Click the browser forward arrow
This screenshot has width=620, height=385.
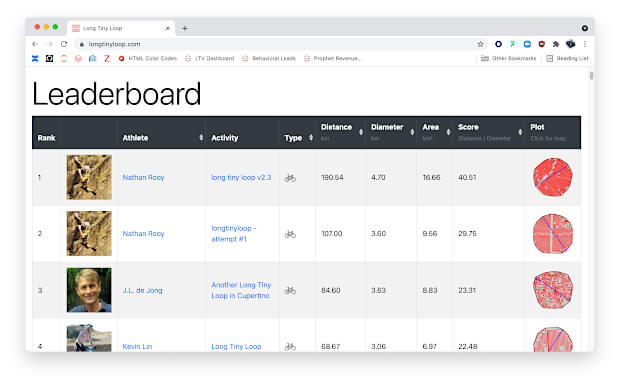pos(49,44)
